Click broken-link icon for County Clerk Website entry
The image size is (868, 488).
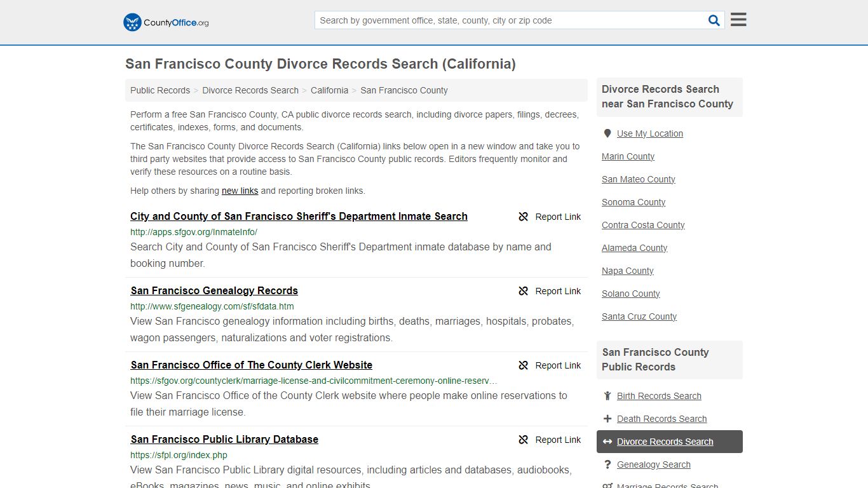coord(524,365)
